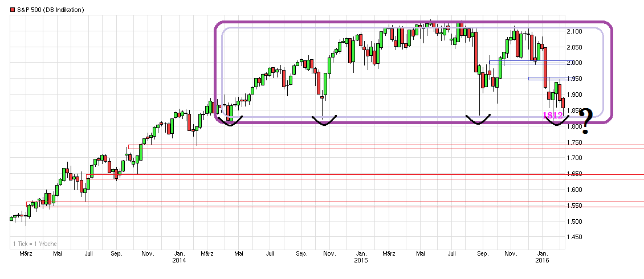Select the 1.450 price axis value
Screen dimensions: 644x279
coord(576,237)
